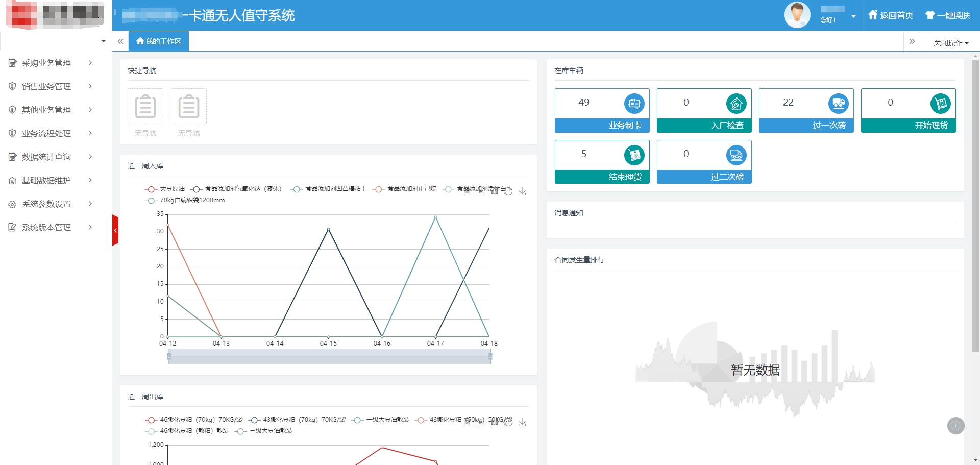Click the 49 count in 业务制卡 card

584,103
